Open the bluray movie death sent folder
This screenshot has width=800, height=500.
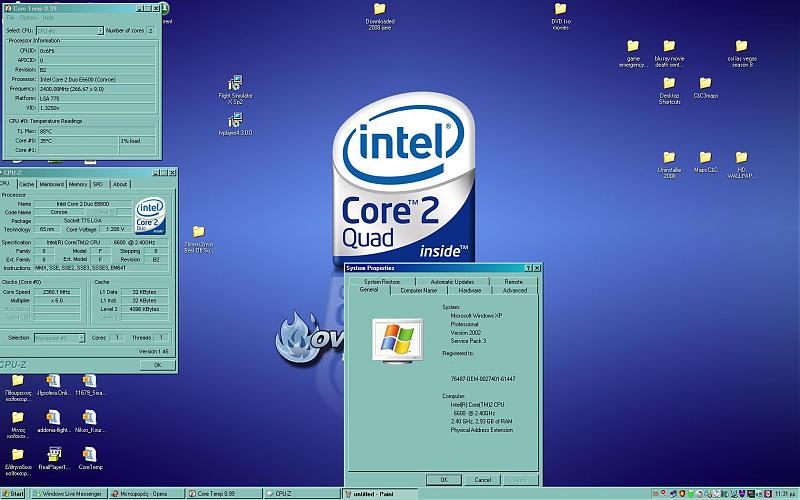tap(669, 54)
